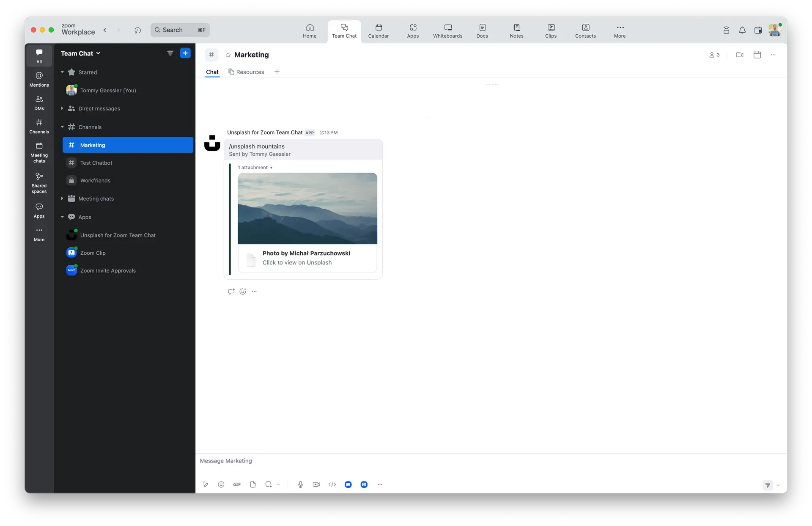This screenshot has height=526, width=812.
Task: Insert code snippet from composer toolbar
Action: pyautogui.click(x=332, y=485)
